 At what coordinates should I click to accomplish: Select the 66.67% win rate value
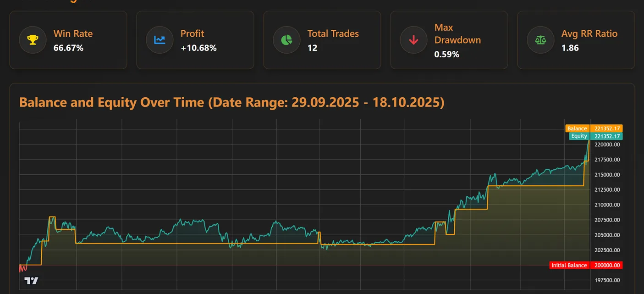click(68, 48)
